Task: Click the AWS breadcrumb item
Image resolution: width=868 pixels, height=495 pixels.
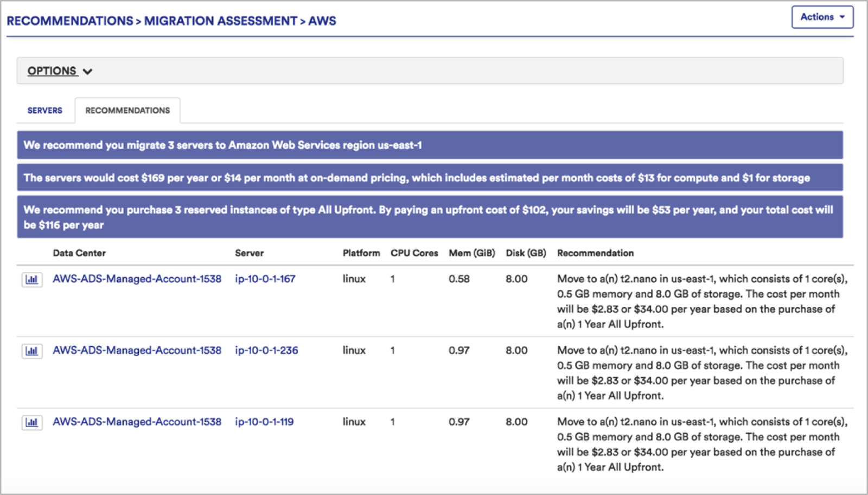Action: 322,21
